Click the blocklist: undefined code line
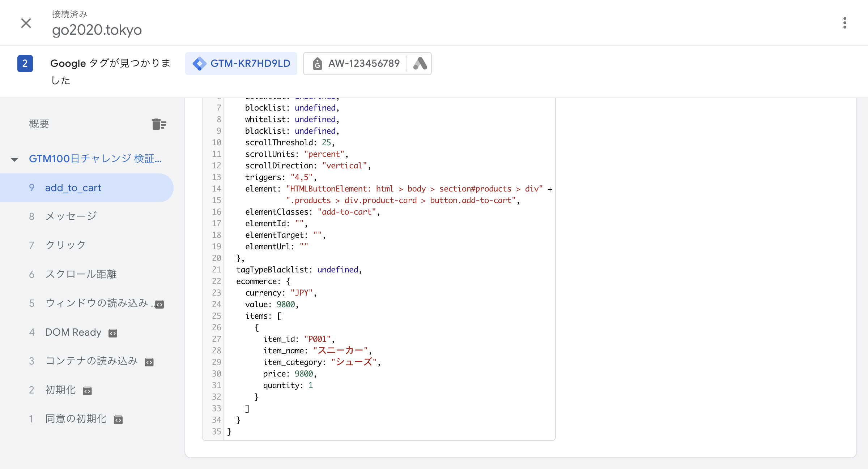Image resolution: width=868 pixels, height=469 pixels. click(x=292, y=108)
